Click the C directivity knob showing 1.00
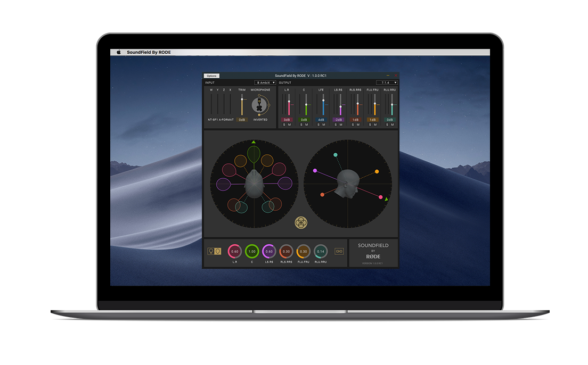 click(x=252, y=252)
